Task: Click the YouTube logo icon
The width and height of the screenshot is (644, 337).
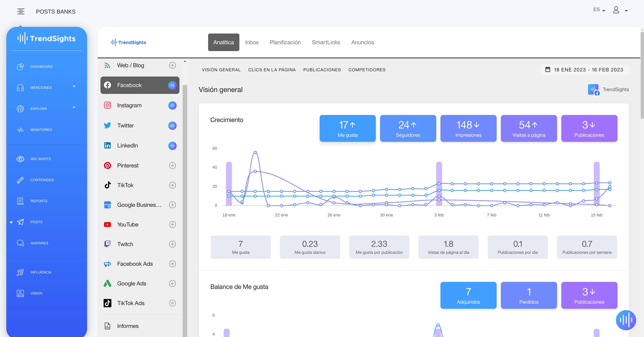Action: coord(107,225)
